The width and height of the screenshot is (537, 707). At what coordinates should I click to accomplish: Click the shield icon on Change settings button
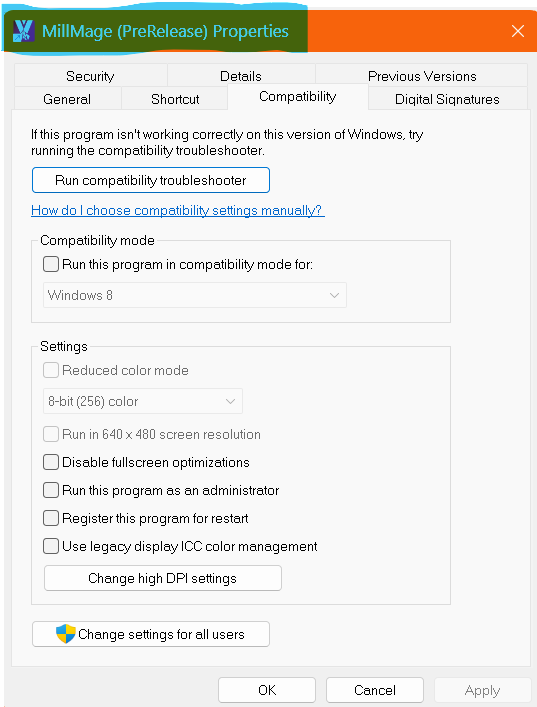tap(65, 634)
